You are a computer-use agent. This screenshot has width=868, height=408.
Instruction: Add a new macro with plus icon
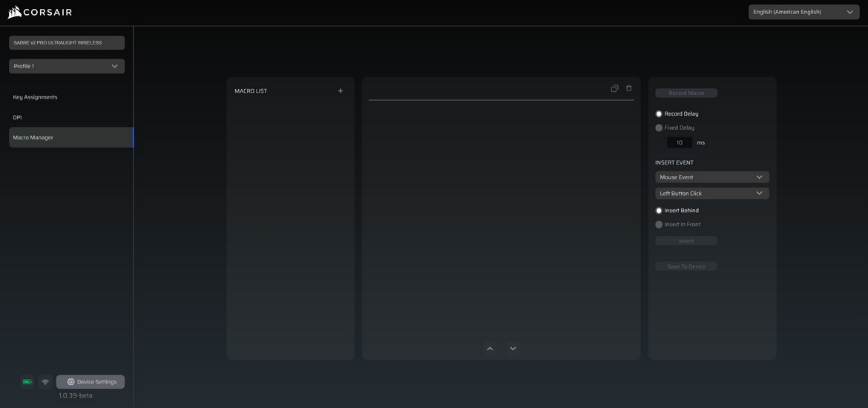point(341,91)
